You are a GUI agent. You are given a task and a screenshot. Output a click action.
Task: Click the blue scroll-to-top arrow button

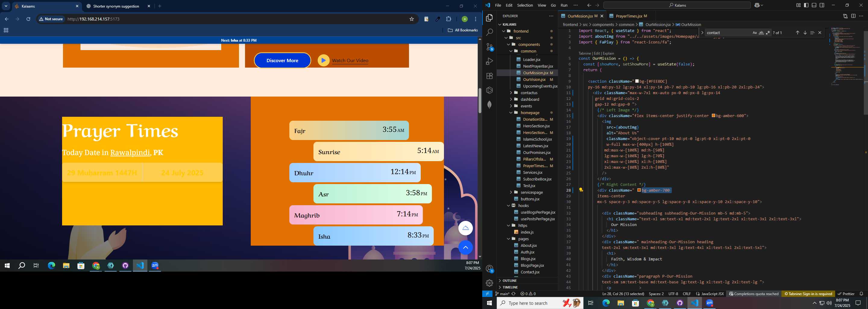[x=465, y=248]
